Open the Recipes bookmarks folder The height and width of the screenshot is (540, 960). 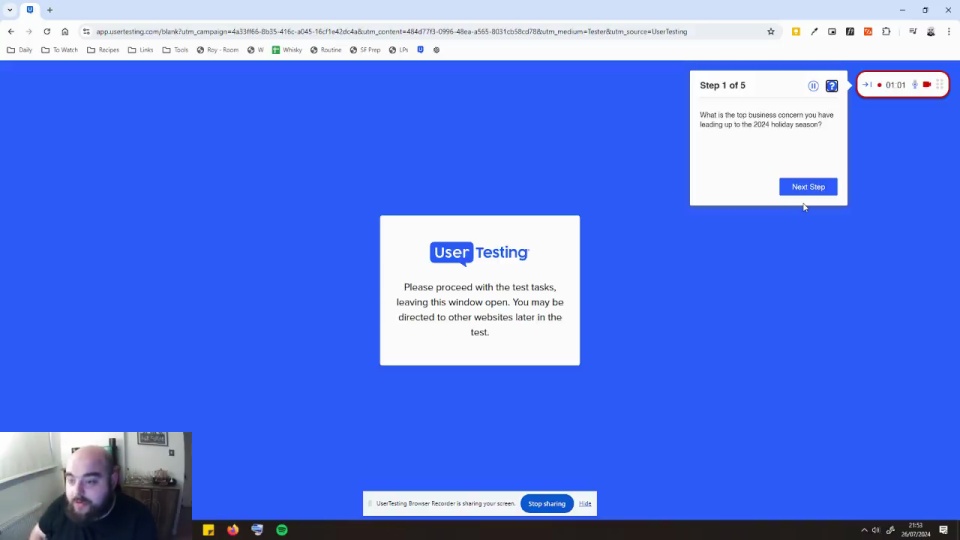[x=103, y=50]
